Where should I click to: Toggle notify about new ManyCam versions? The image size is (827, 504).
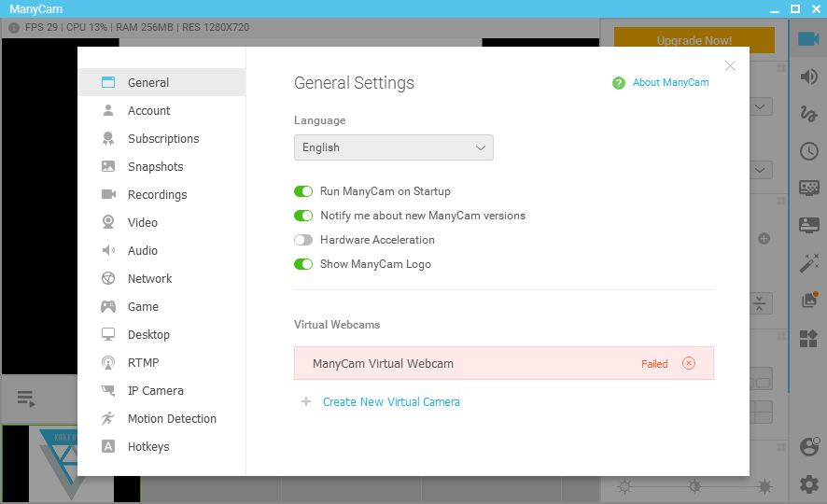303,216
